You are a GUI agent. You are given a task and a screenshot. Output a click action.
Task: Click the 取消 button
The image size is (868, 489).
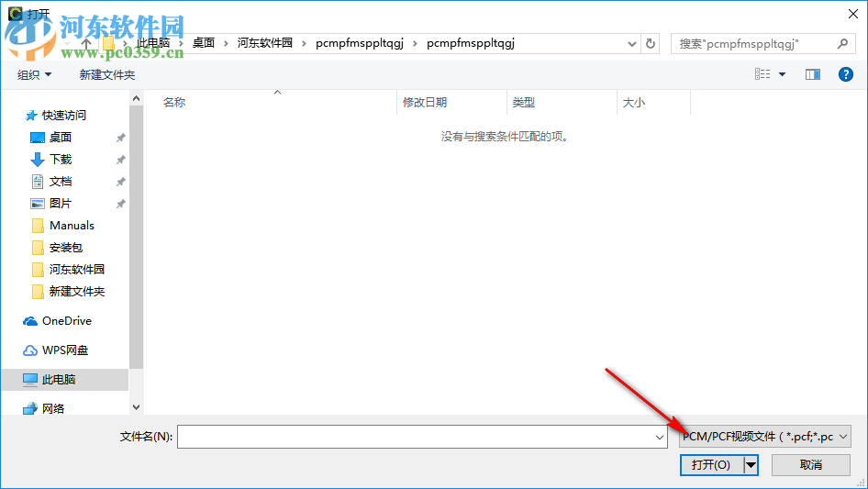pyautogui.click(x=811, y=465)
